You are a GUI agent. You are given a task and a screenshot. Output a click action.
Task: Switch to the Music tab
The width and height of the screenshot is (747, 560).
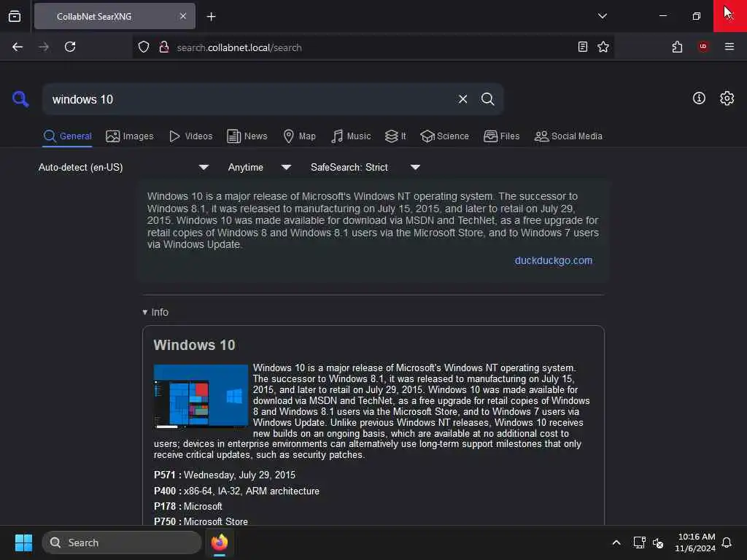click(x=351, y=136)
